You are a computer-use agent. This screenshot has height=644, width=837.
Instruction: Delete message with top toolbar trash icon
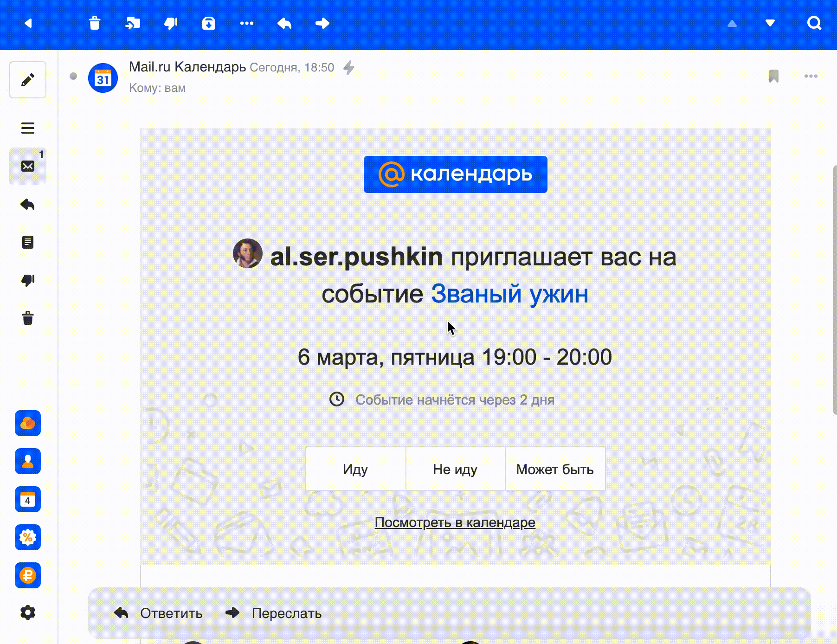click(x=95, y=23)
